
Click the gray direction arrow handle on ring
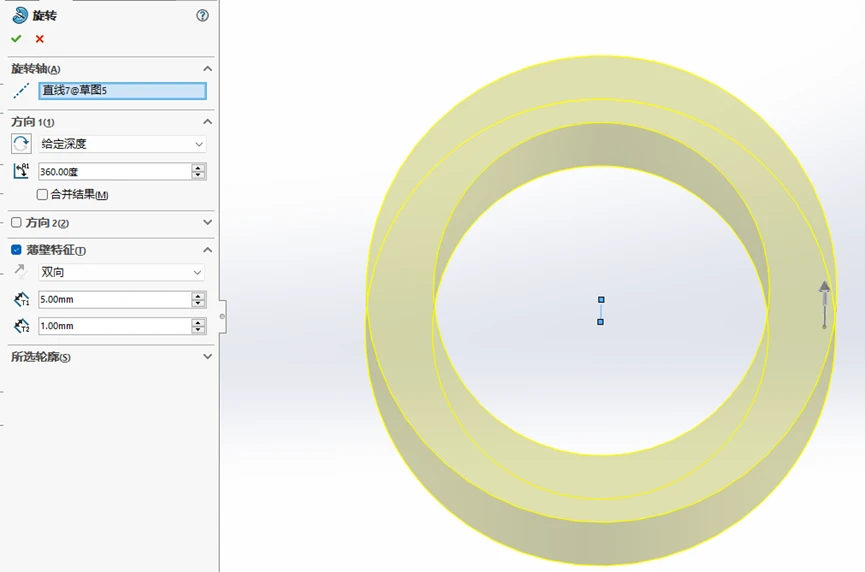coord(824,304)
